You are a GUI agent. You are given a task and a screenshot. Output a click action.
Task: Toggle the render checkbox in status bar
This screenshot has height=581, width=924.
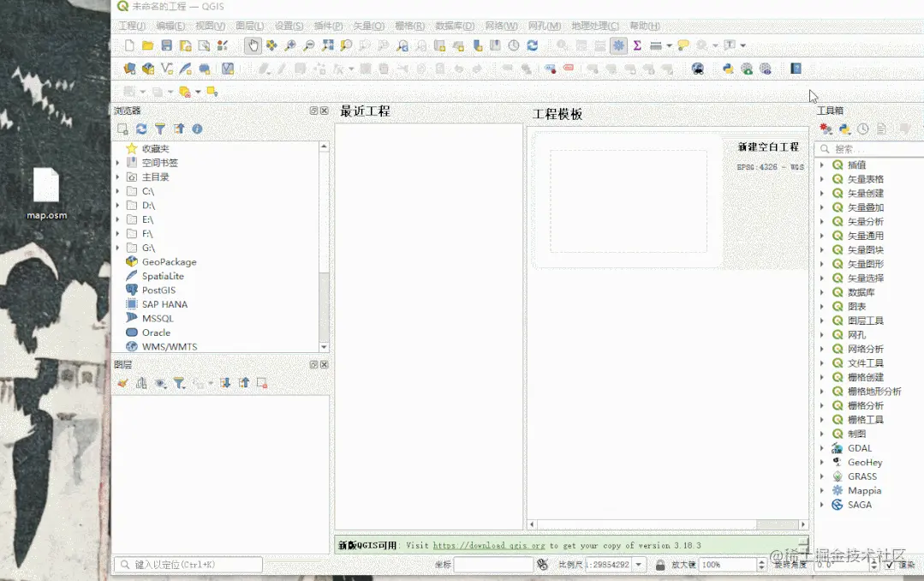click(x=889, y=565)
